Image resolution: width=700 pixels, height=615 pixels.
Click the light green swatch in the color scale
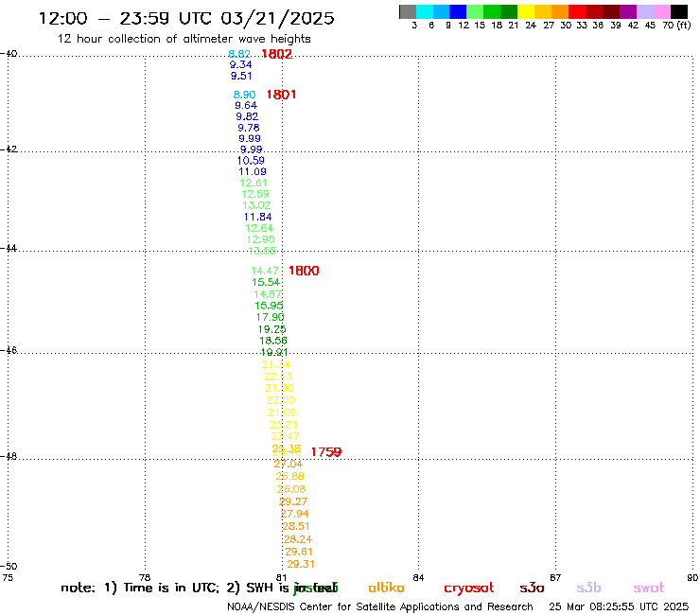(475, 11)
